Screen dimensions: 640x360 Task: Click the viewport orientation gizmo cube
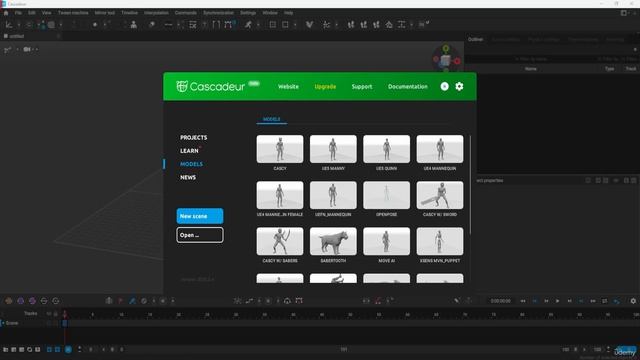coord(446,60)
